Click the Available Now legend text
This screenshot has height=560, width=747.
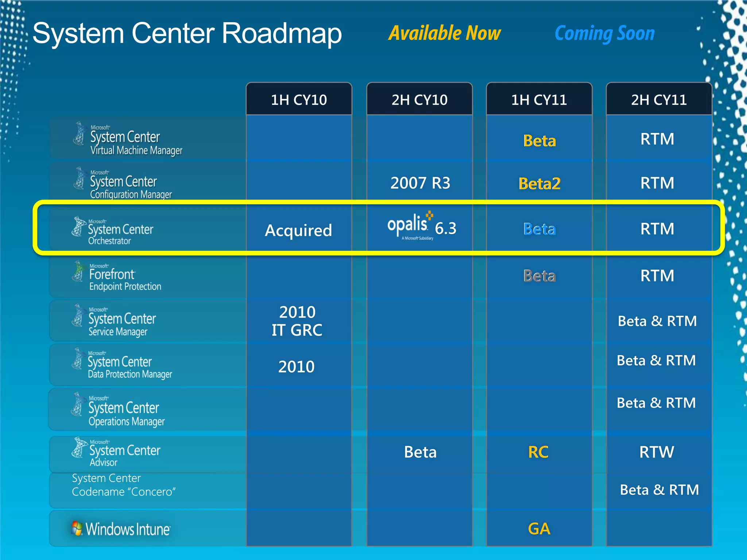[x=444, y=33]
